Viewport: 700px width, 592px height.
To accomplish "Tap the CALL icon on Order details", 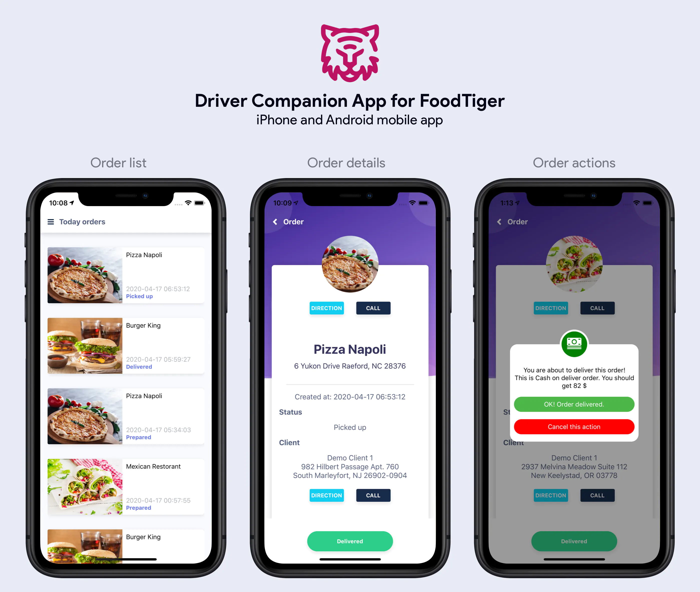I will pos(373,308).
